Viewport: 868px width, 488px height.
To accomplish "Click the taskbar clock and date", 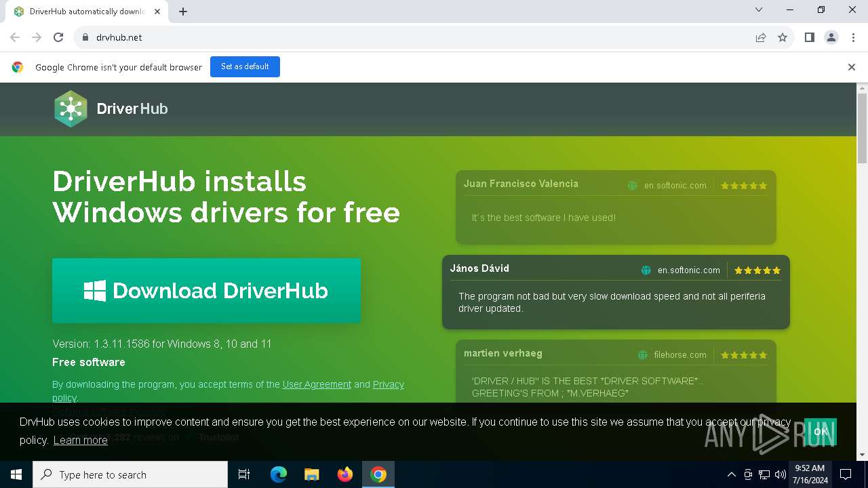I will pyautogui.click(x=810, y=474).
